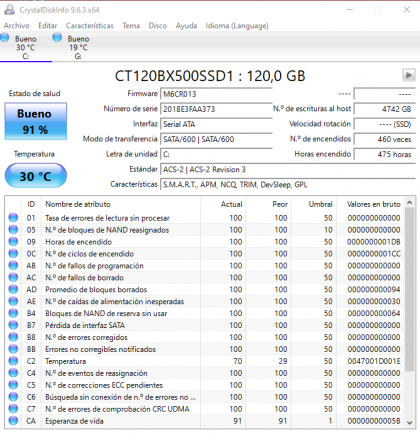This screenshot has width=420, height=433.
Task: Click the status icon of attribute C5
Action: point(13,385)
